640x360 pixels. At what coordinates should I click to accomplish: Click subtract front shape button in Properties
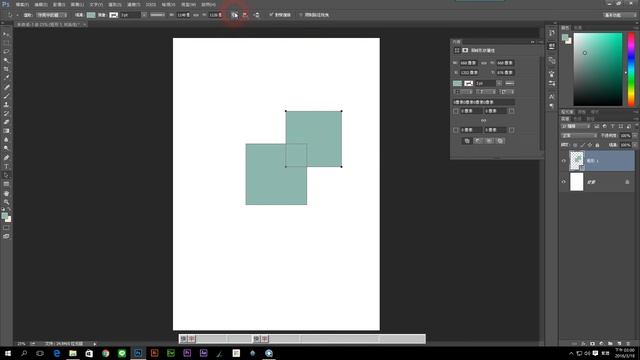(x=478, y=141)
